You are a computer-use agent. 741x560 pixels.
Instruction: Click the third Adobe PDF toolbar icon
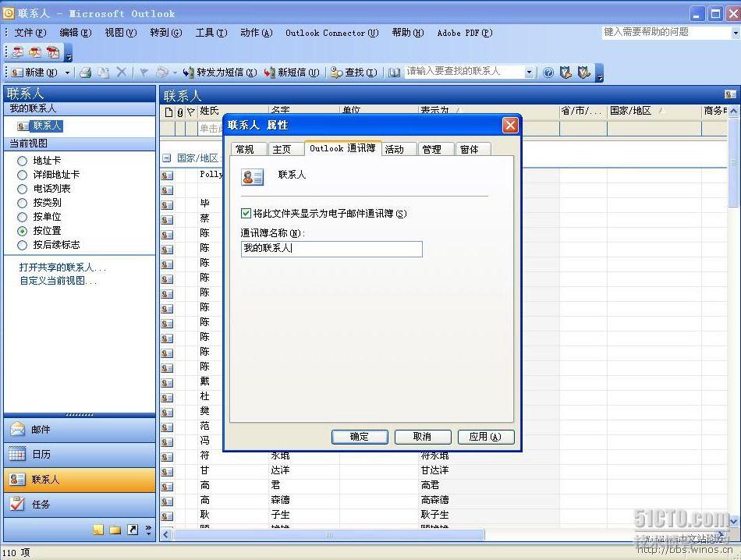point(52,52)
